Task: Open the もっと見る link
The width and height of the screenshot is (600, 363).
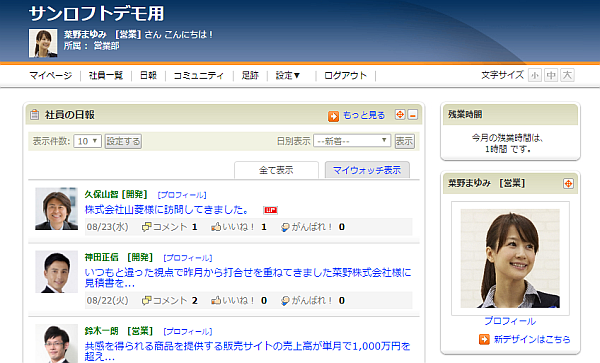Action: pyautogui.click(x=364, y=115)
